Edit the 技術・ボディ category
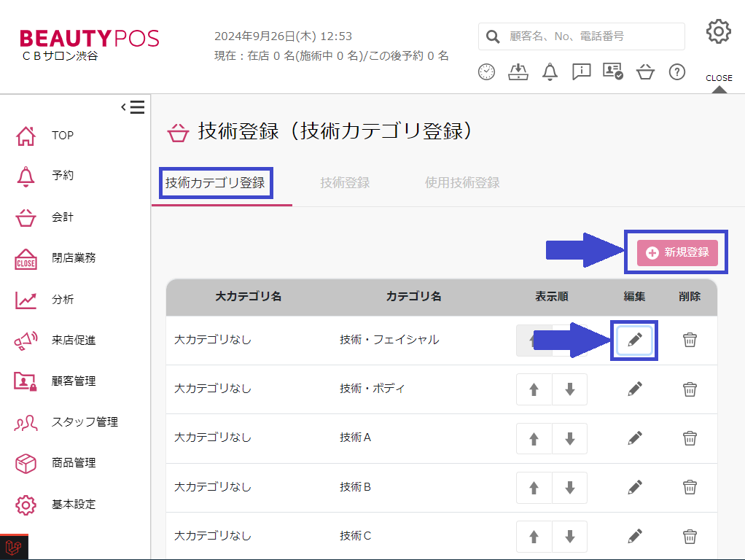 coord(635,389)
